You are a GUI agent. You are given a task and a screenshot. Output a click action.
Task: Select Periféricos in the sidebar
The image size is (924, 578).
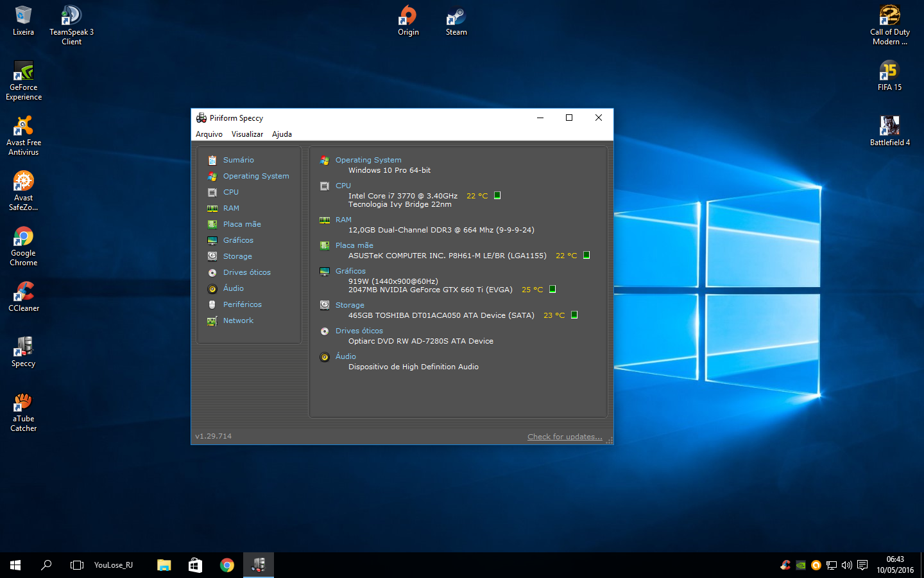(x=243, y=304)
